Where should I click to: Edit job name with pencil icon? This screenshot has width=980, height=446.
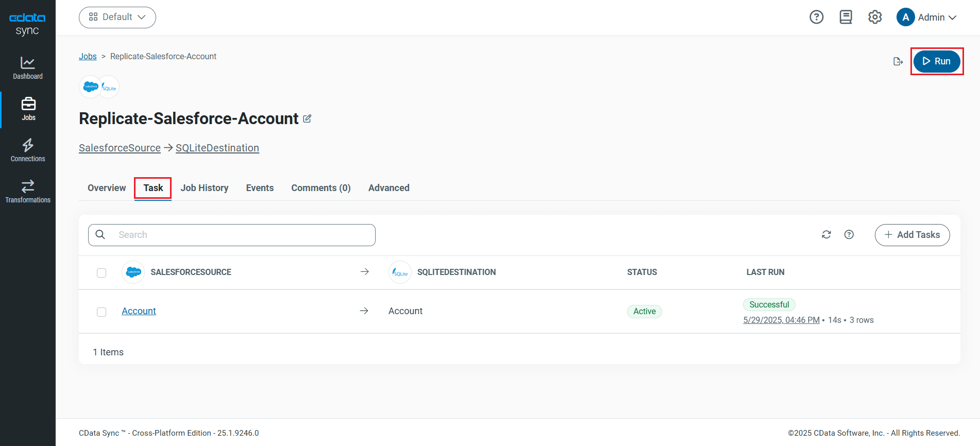coord(307,119)
